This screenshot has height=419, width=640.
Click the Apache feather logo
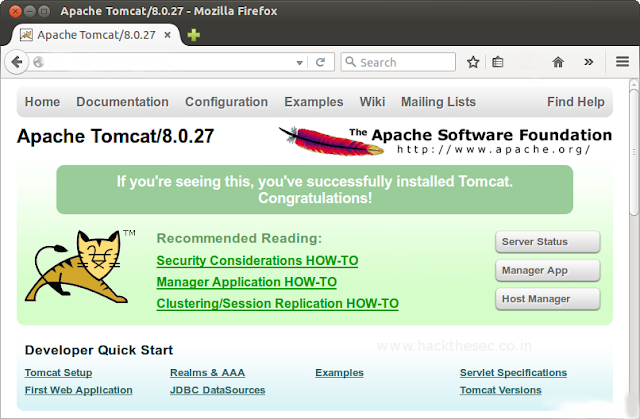click(331, 141)
